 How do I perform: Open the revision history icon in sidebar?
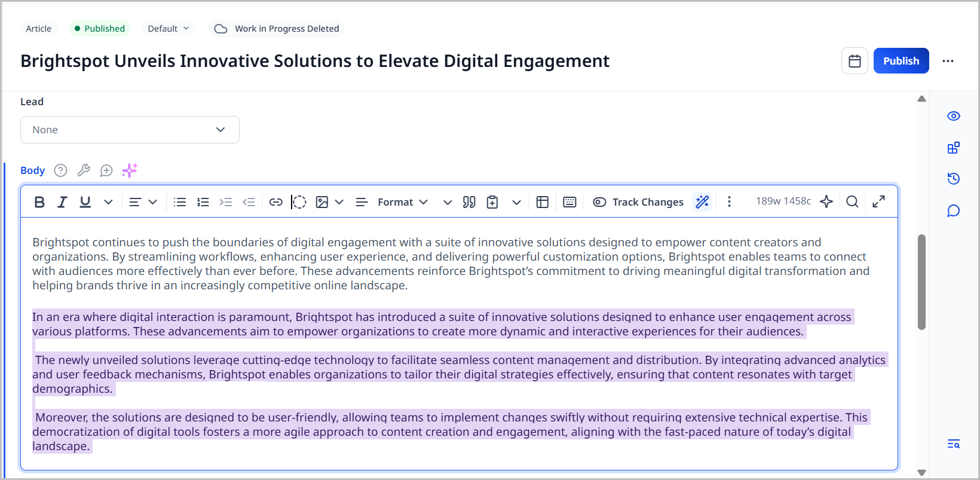953,179
